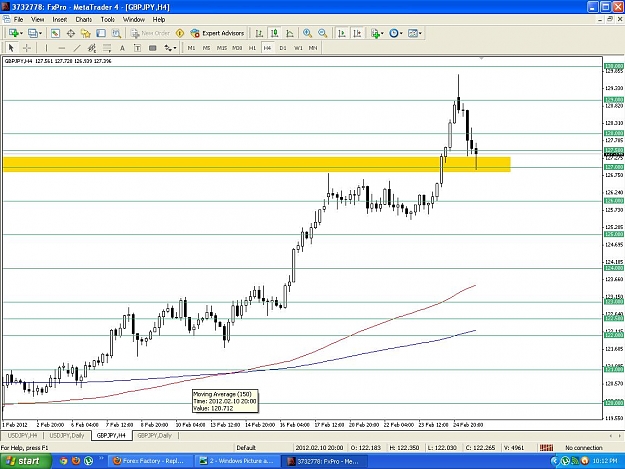Expand the Profiles dropdown arrow
The height and width of the screenshot is (469, 625).
(40, 33)
